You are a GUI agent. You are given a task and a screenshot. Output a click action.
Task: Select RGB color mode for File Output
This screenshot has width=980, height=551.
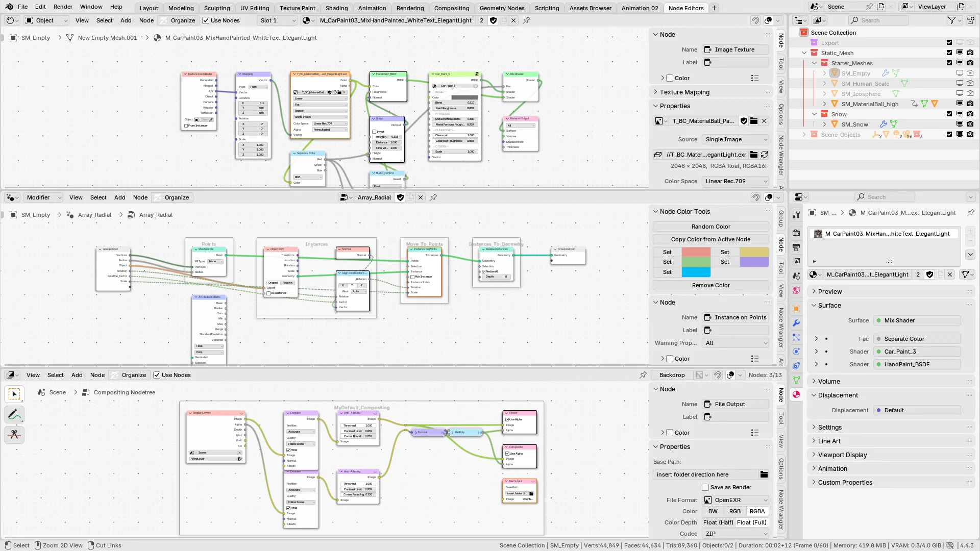735,511
